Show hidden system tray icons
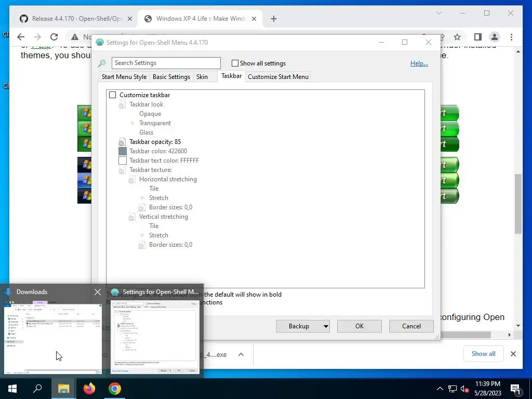532x399 pixels. tap(440, 389)
